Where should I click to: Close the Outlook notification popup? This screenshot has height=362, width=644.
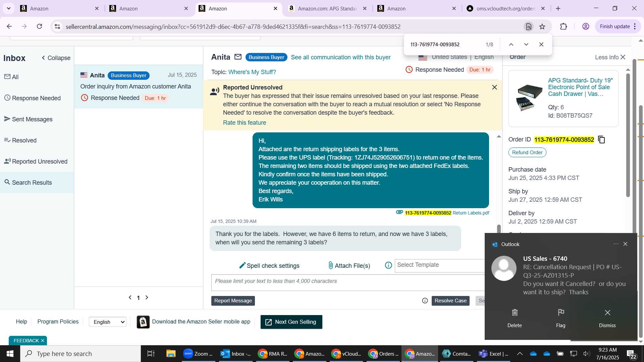point(625,244)
